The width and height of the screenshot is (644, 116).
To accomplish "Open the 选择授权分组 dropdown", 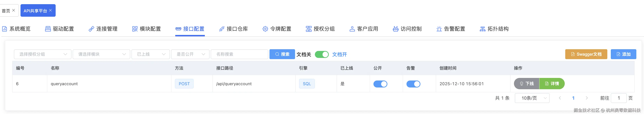I will pos(43,54).
